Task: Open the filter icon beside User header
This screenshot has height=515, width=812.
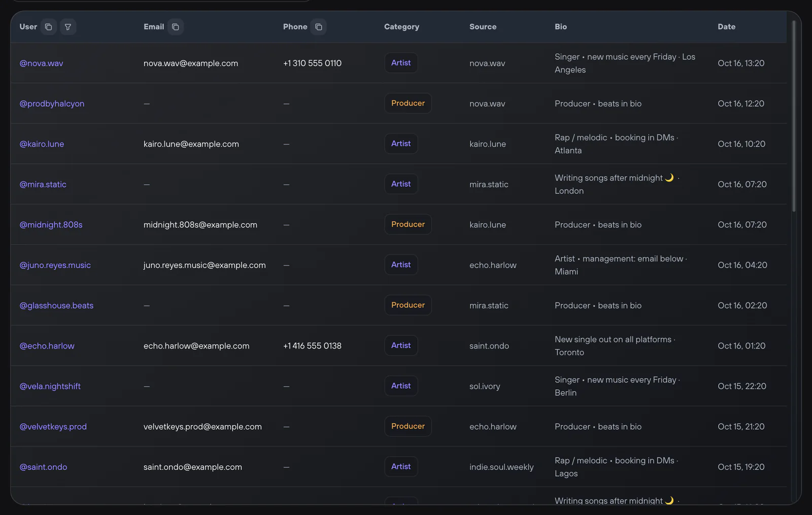Action: tap(68, 27)
